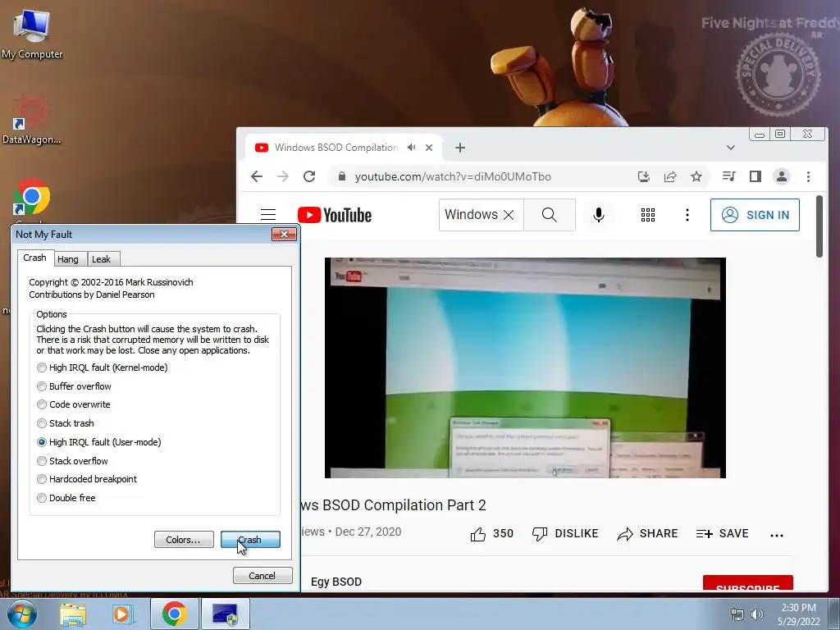
Task: Click the Crash button
Action: pyautogui.click(x=250, y=540)
